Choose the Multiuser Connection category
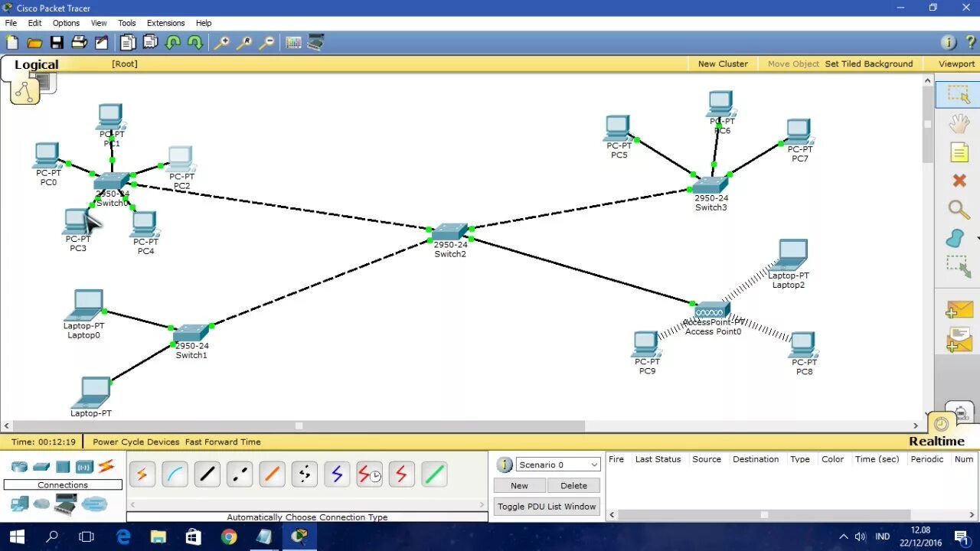 tap(94, 504)
